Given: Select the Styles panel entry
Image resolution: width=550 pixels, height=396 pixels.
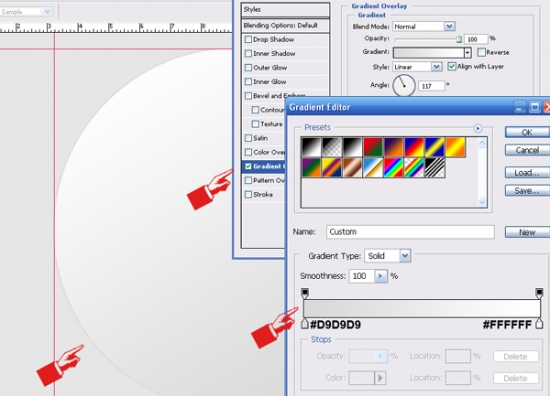Looking at the screenshot, I should [x=285, y=10].
